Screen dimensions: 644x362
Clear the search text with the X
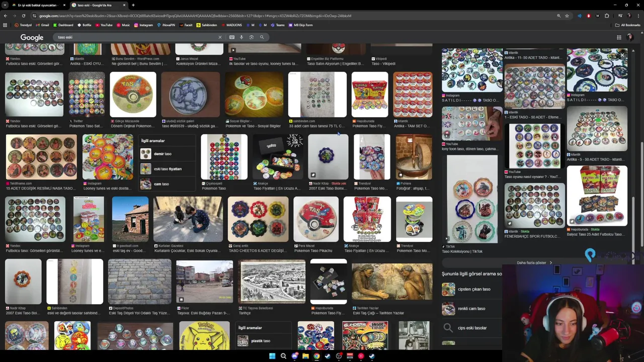pos(220,37)
